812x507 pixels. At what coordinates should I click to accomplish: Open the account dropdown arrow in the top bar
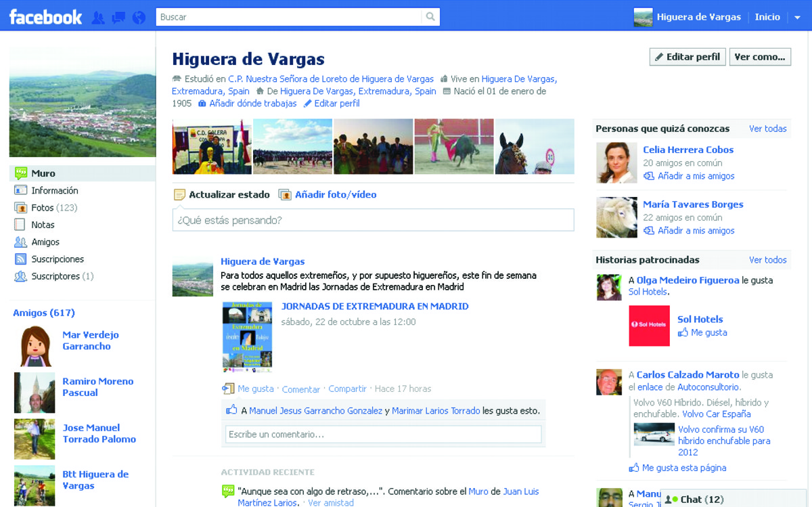(x=797, y=18)
